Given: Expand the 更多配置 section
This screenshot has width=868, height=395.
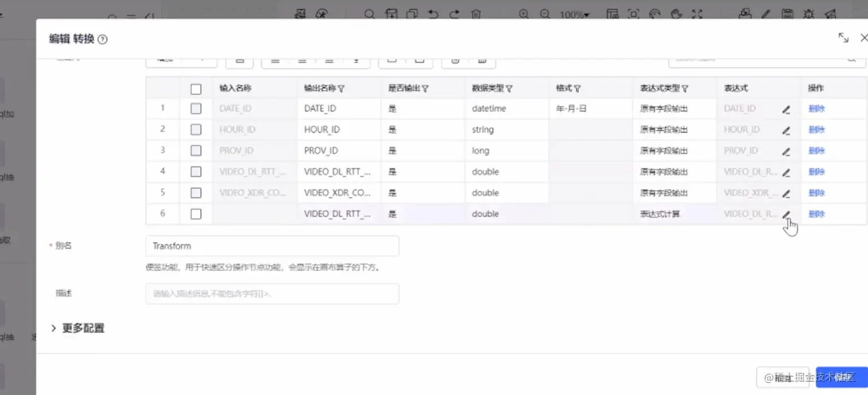Looking at the screenshot, I should click(77, 328).
